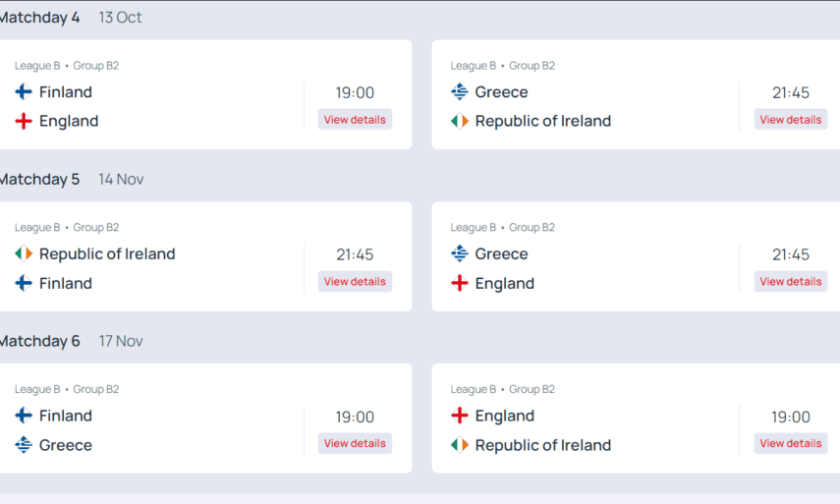Click Greece flag in Finland vs Greece match
Image resolution: width=840 pixels, height=504 pixels.
24,445
